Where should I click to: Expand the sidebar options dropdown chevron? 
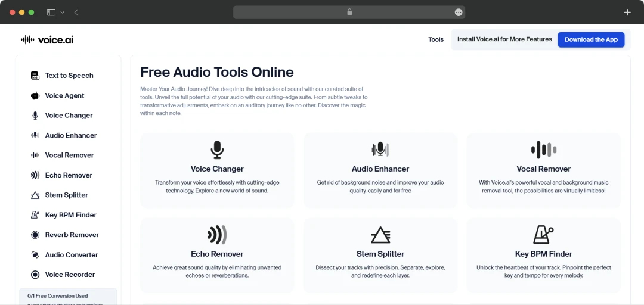coord(63,13)
